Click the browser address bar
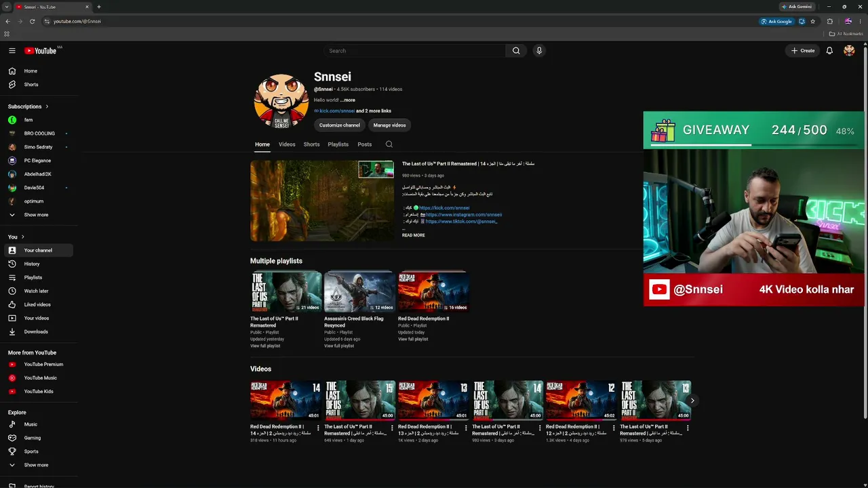This screenshot has height=488, width=868. click(400, 21)
